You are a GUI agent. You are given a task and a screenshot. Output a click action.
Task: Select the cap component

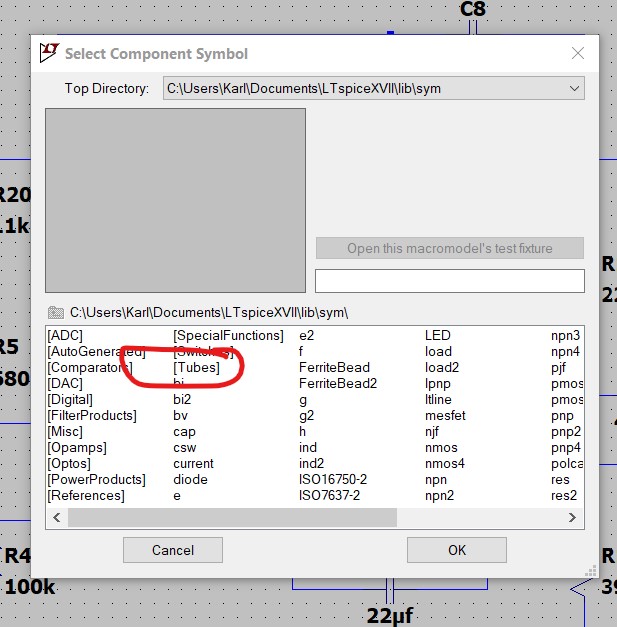click(x=184, y=431)
